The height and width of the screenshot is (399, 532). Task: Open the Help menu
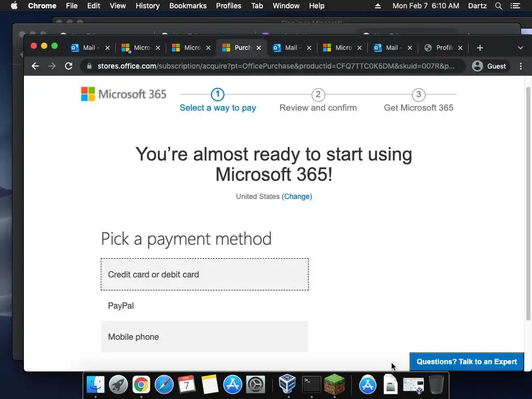(316, 6)
